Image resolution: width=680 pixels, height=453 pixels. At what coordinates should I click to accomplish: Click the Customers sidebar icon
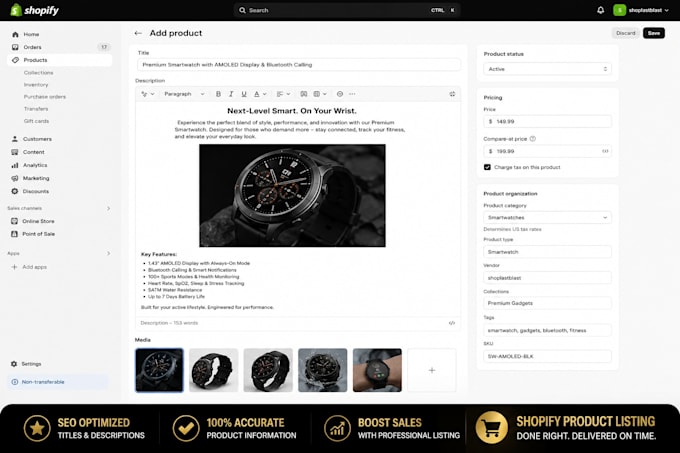(15, 139)
